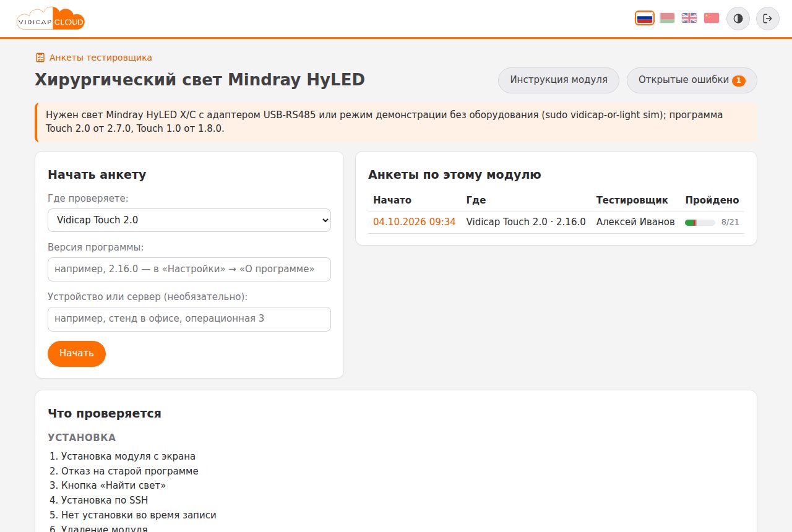792x532 pixels.
Task: Switch language to the Belarusian flag
Action: point(667,18)
